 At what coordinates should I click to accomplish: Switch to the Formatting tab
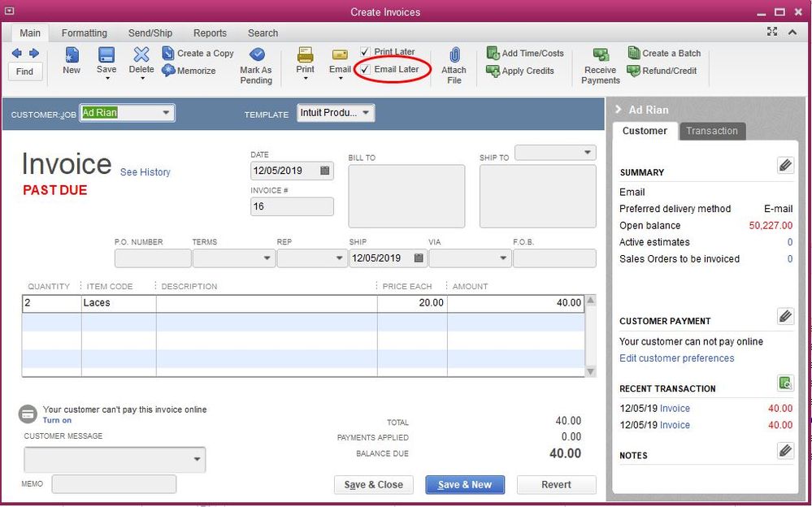point(84,32)
